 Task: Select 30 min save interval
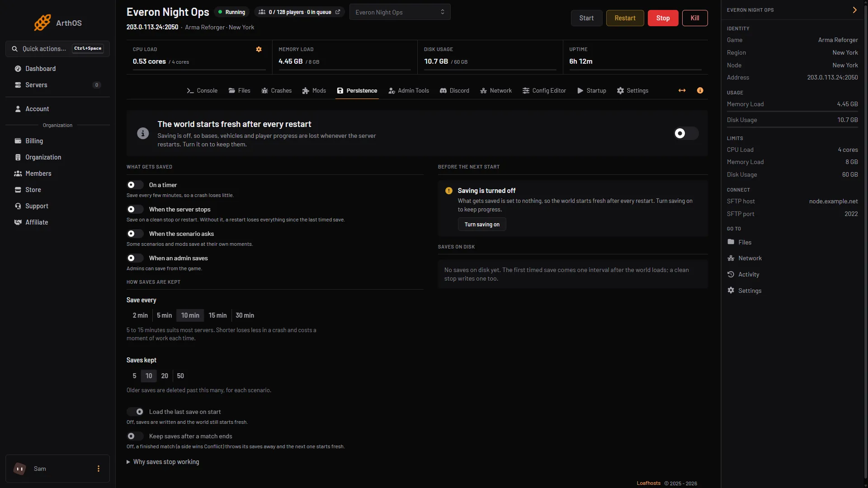245,315
